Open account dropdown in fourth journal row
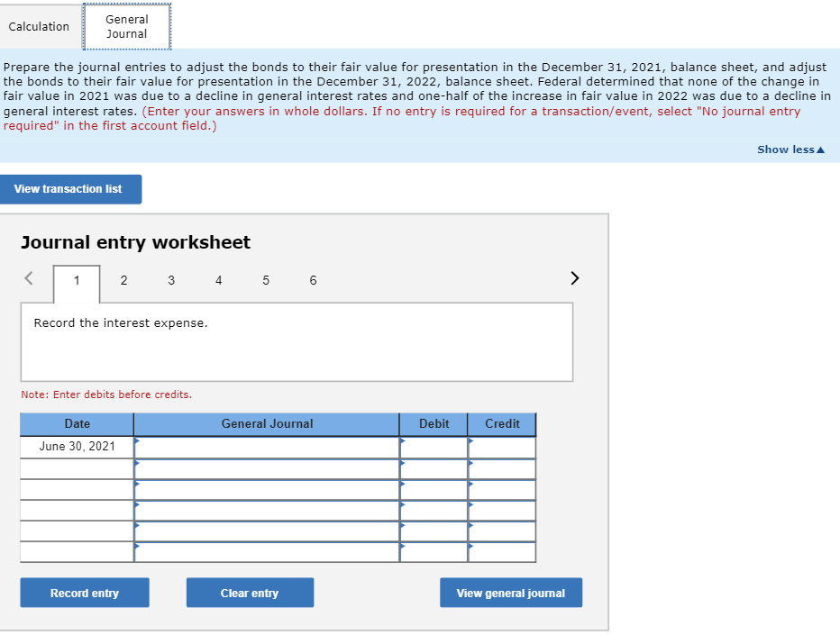Screen dimensions: 840x644 pyautogui.click(x=267, y=511)
